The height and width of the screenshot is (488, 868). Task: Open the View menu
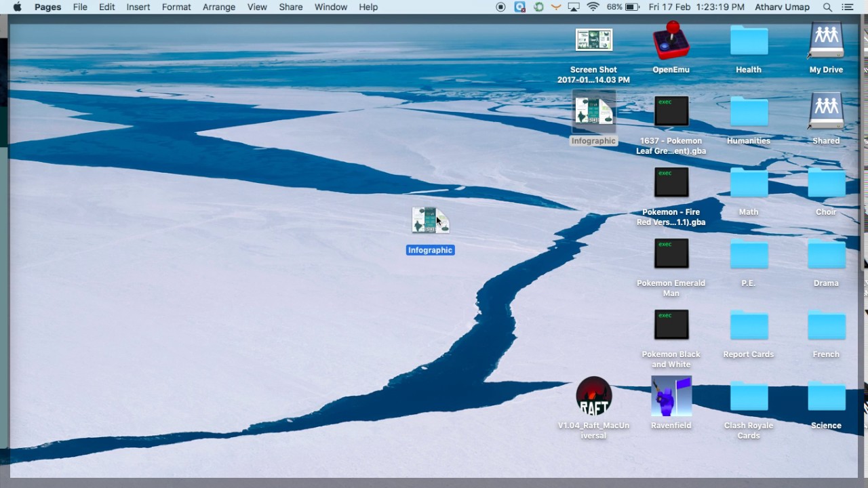[257, 7]
